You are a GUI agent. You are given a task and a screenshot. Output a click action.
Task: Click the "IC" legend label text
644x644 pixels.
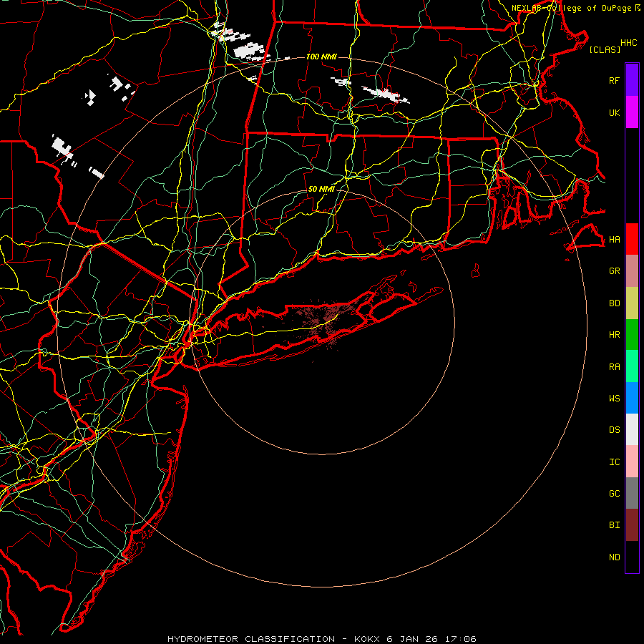click(x=615, y=462)
